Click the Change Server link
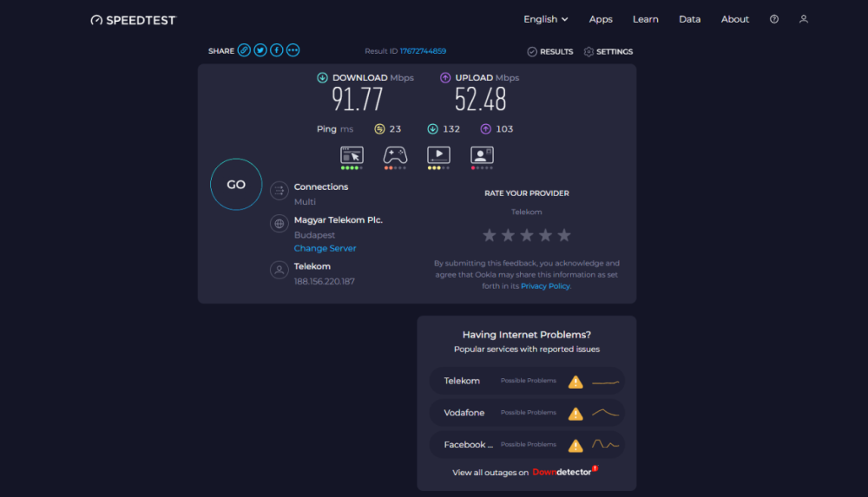868x497 pixels. click(325, 248)
